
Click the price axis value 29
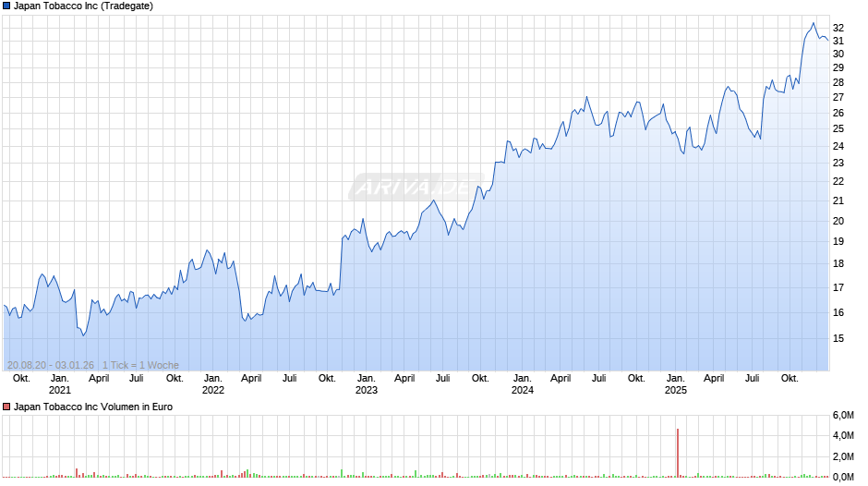[838, 68]
